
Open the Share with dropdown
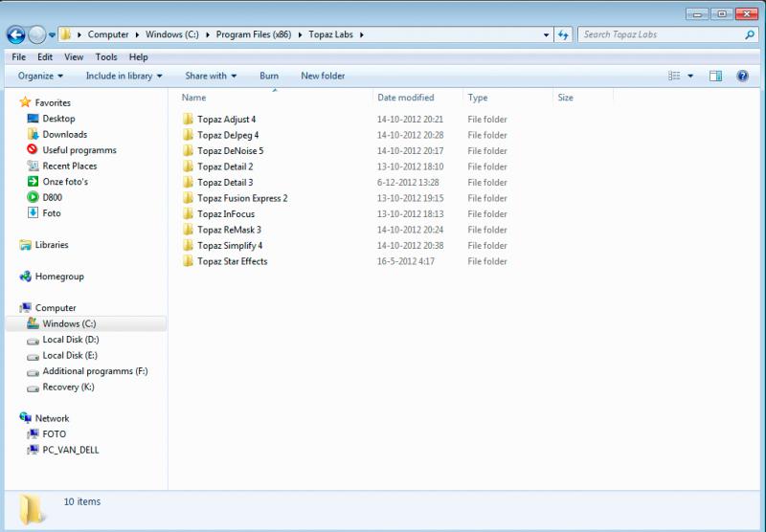(x=211, y=76)
